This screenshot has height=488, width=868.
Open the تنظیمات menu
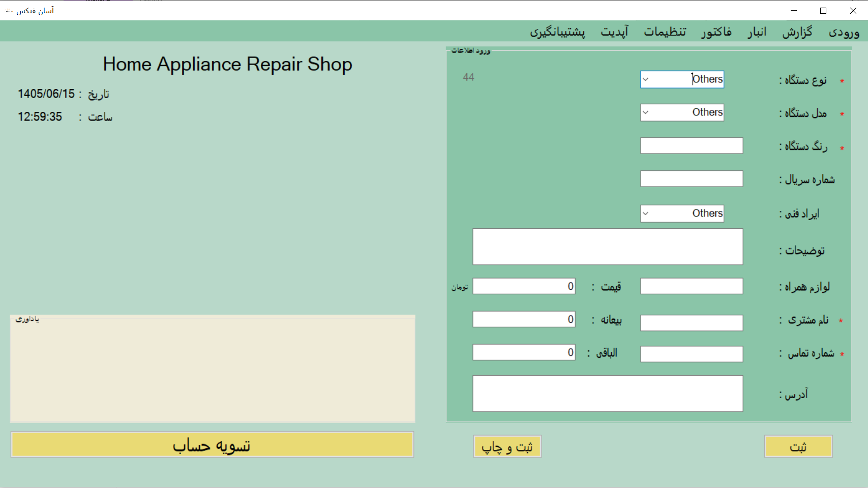665,32
